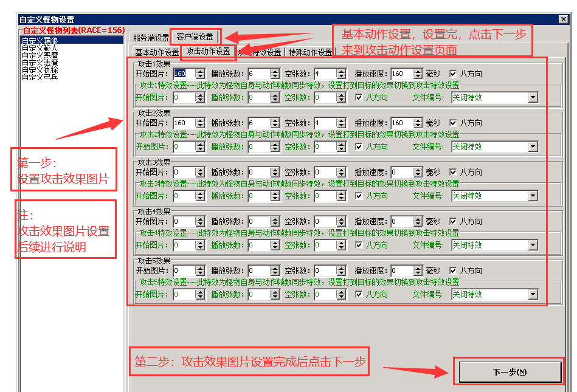577x392 pixels.
Task: Open the 基本动作设置 tab
Action: click(157, 52)
